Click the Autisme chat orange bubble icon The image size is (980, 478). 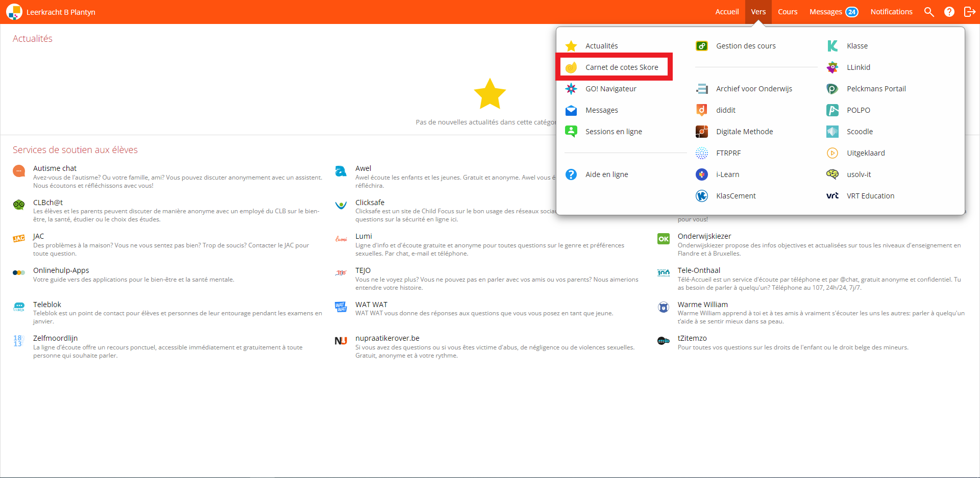coord(19,171)
